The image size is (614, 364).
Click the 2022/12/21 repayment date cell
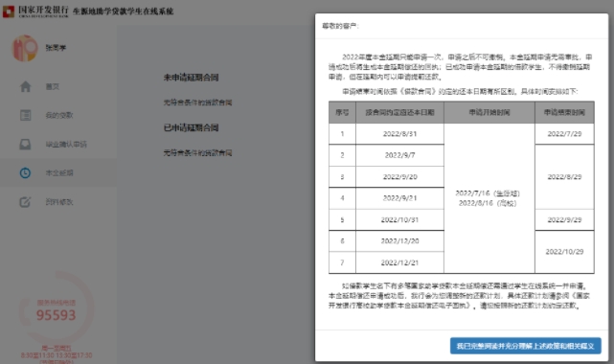click(x=399, y=262)
